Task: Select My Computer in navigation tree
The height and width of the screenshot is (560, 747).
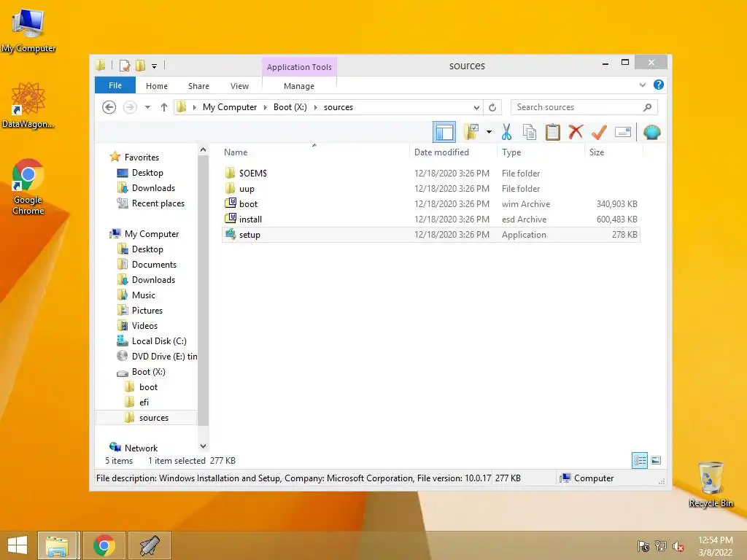Action: point(152,234)
